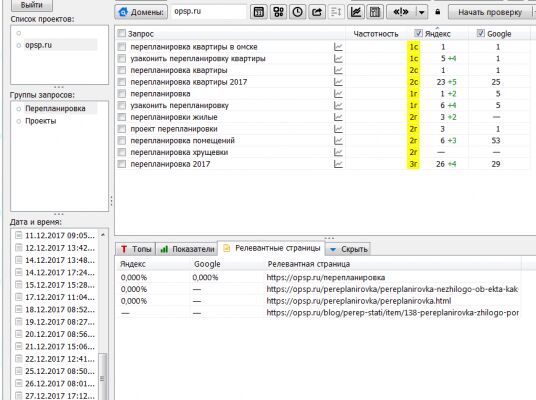Open chart icon for 'узаконить перепланировку' row
536x400 pixels.
[x=338, y=105]
